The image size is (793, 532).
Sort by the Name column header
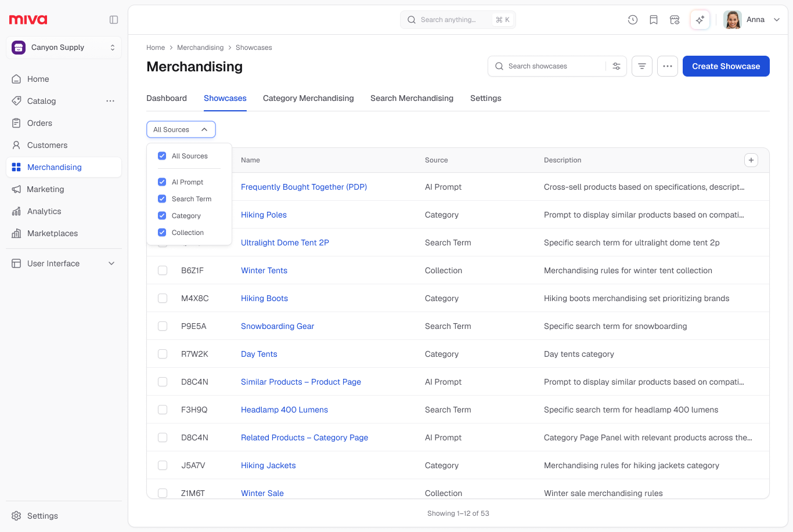click(250, 160)
